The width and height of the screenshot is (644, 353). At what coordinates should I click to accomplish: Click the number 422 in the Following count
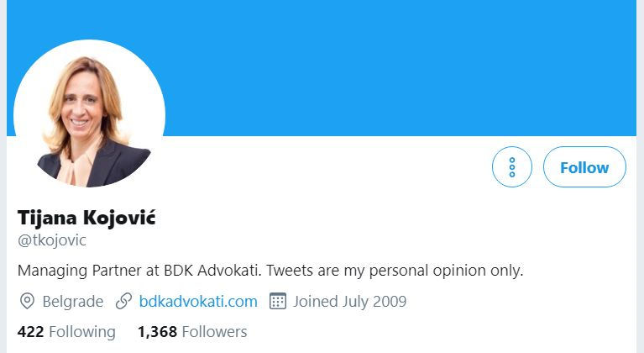30,332
